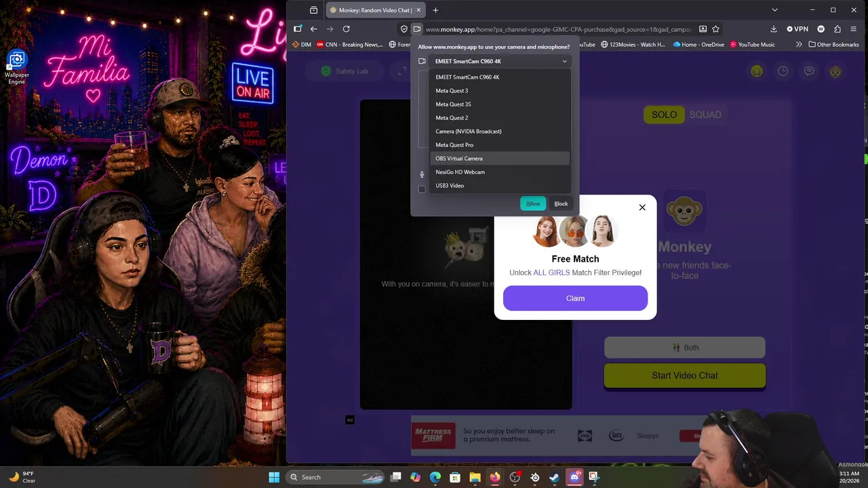868x488 pixels.
Task: Choose Meta Quest 3S camera option
Action: click(500, 104)
